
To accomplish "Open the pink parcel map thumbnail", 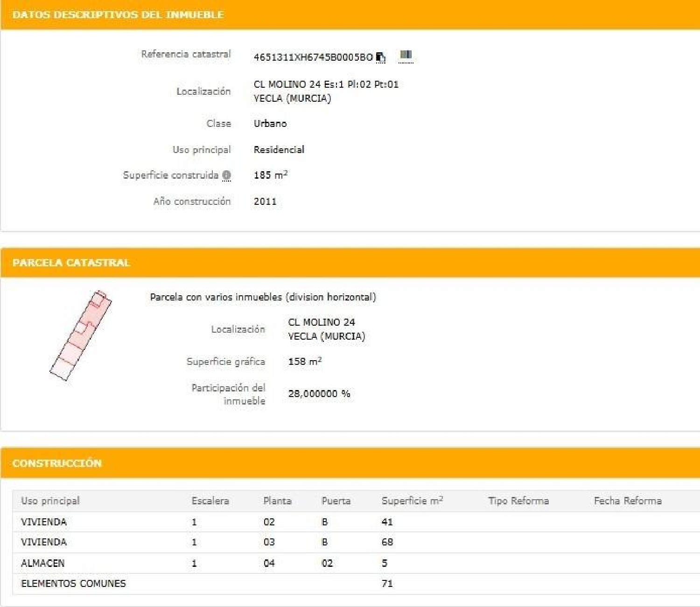I will (81, 335).
